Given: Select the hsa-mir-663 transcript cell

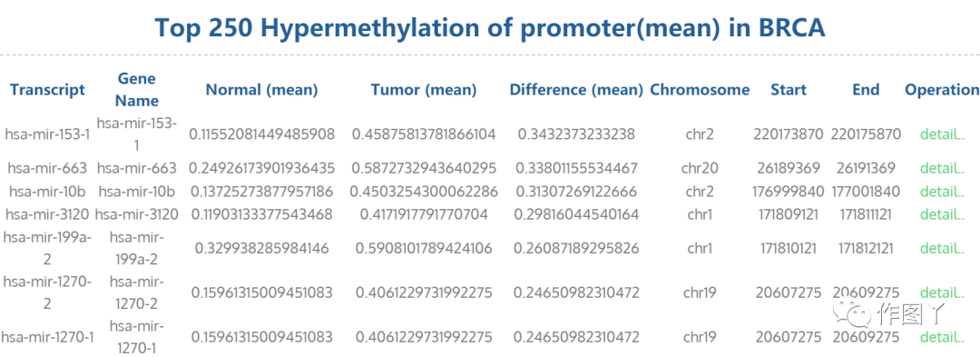Looking at the screenshot, I should click(x=46, y=168).
